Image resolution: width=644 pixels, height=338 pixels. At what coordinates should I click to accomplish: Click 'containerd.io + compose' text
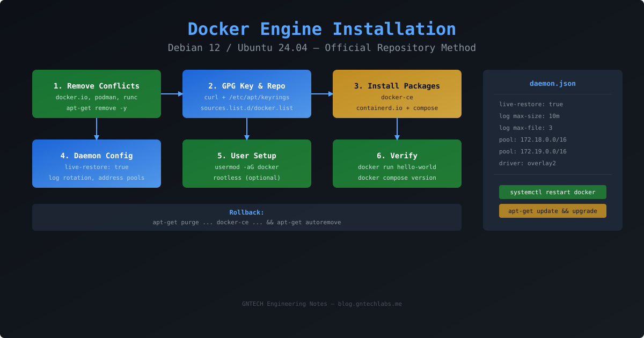click(x=397, y=108)
